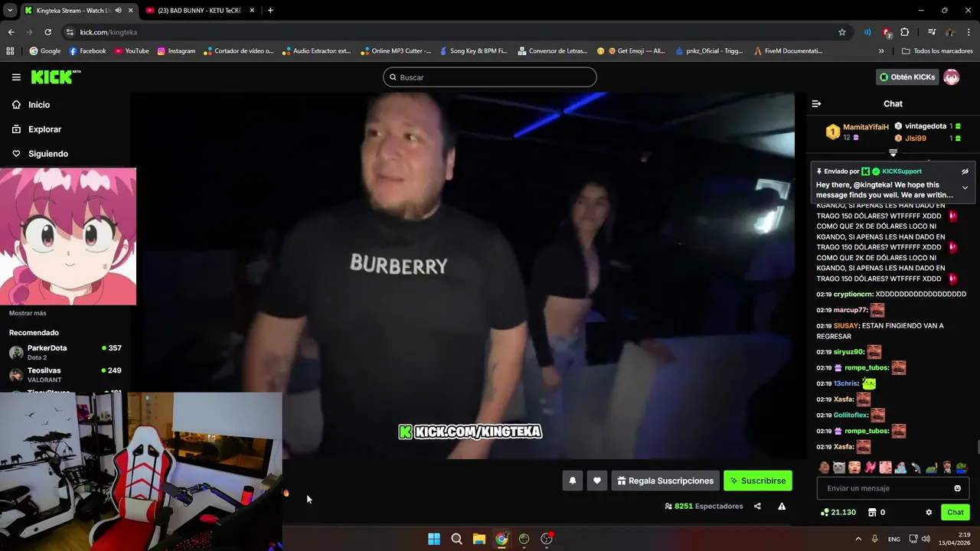Switch to the BAD BUNNY YouTube tab
Image resolution: width=980 pixels, height=551 pixels.
click(x=201, y=11)
